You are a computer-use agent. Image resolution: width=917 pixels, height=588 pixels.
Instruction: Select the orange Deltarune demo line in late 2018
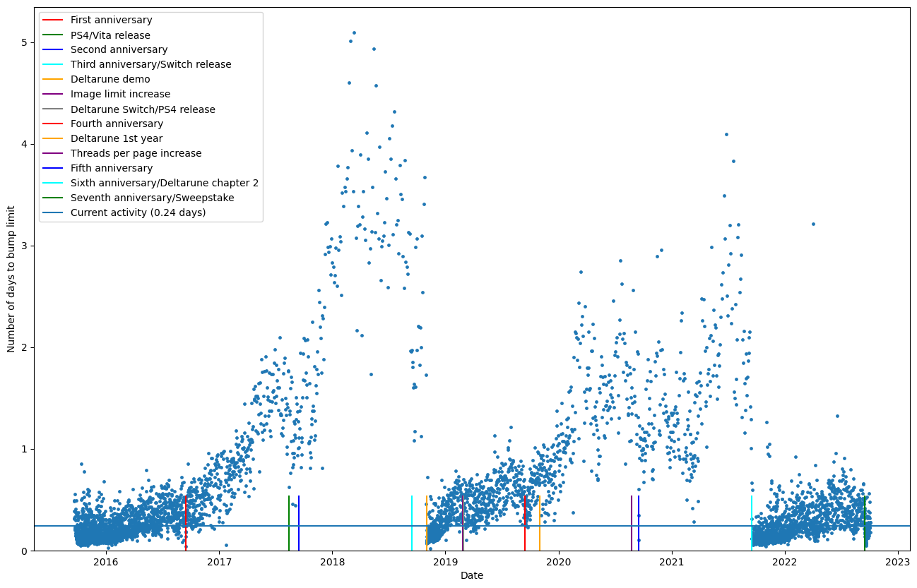click(x=427, y=523)
